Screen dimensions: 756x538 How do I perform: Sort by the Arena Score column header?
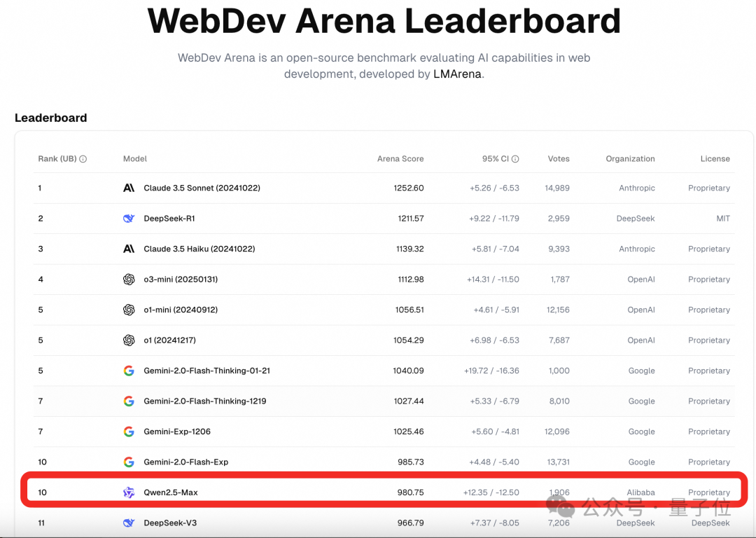[x=400, y=159]
